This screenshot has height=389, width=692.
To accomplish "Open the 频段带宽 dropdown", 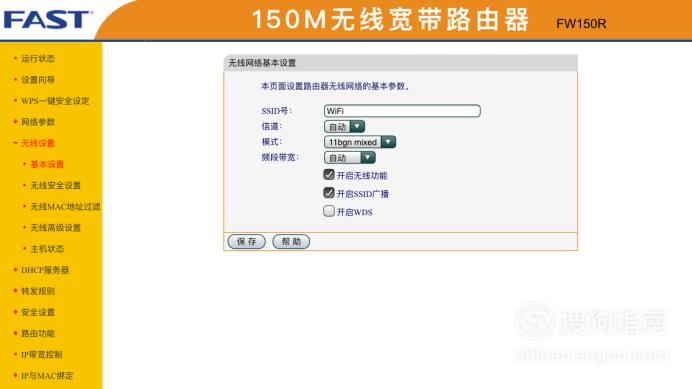I will coord(350,158).
